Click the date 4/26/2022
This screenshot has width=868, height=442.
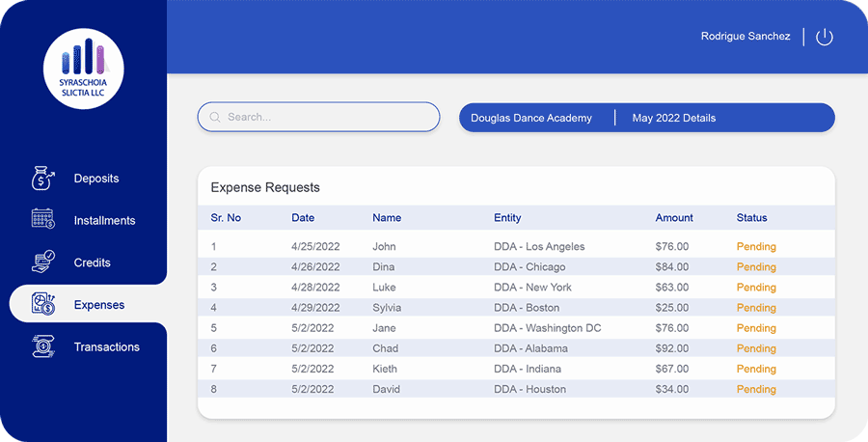tap(315, 267)
